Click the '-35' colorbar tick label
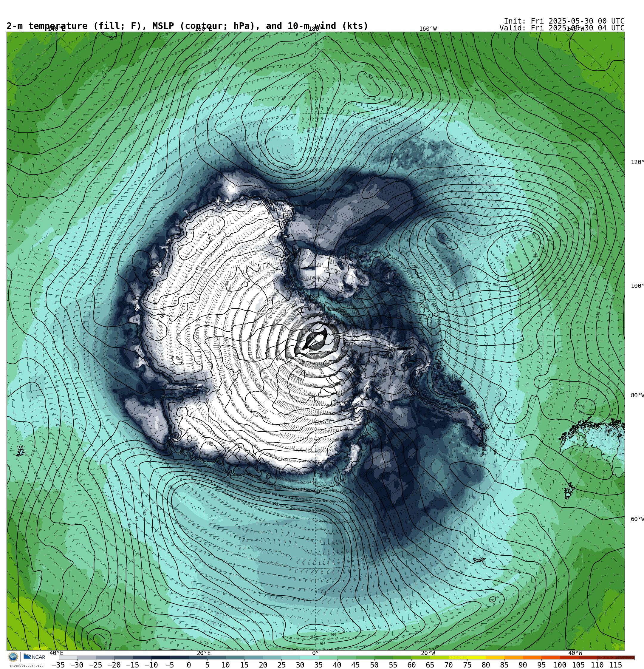This screenshot has width=644, height=669. [58, 665]
